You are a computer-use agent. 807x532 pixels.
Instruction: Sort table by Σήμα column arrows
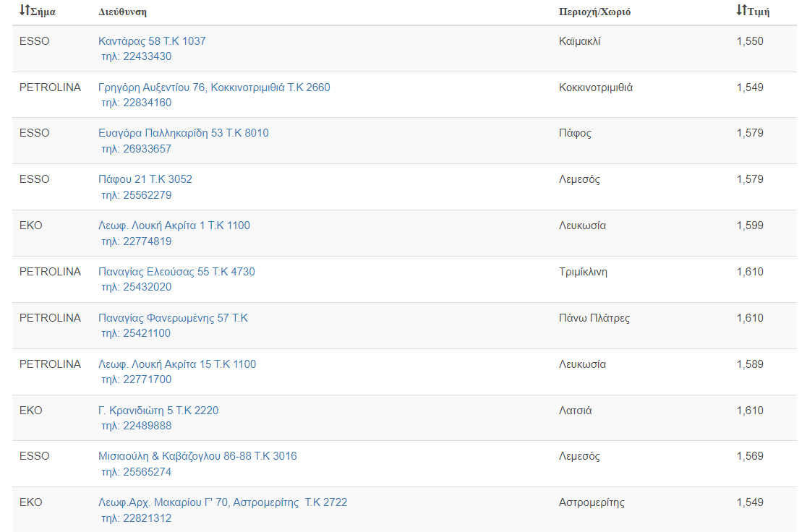pos(25,11)
